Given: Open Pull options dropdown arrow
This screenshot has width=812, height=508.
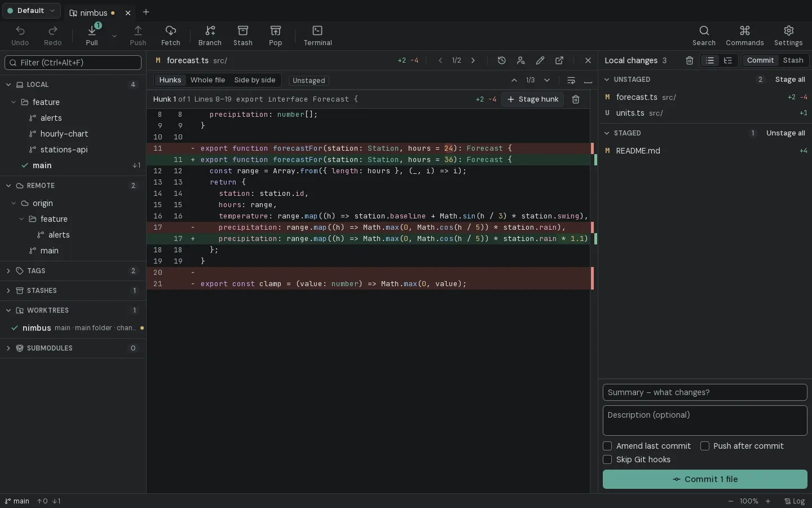Looking at the screenshot, I should coord(114,36).
